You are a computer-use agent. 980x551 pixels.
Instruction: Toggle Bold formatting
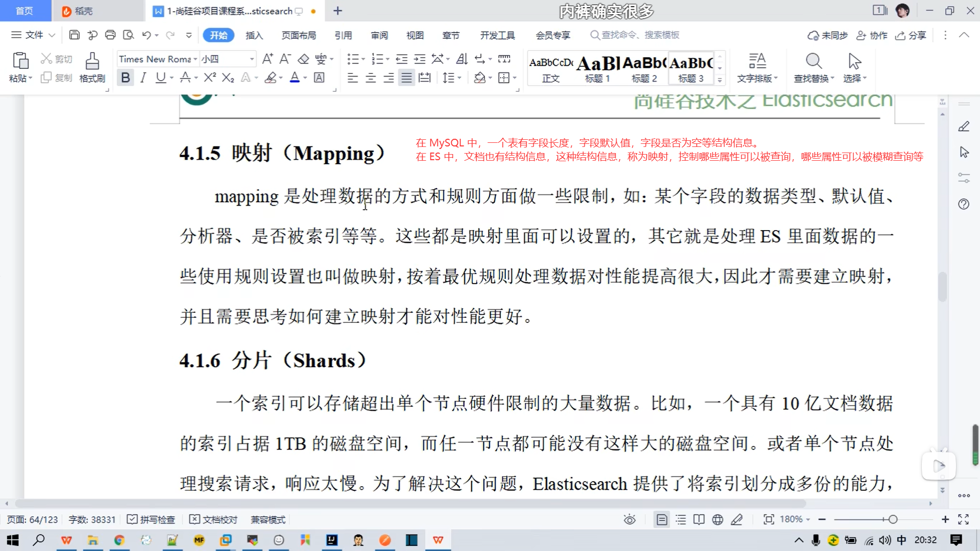point(125,78)
